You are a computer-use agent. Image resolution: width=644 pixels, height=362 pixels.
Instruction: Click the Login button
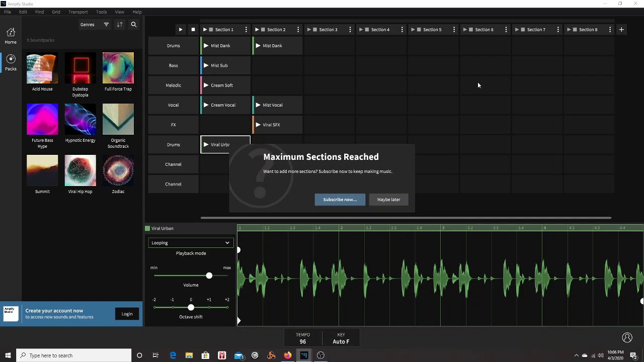(x=127, y=314)
